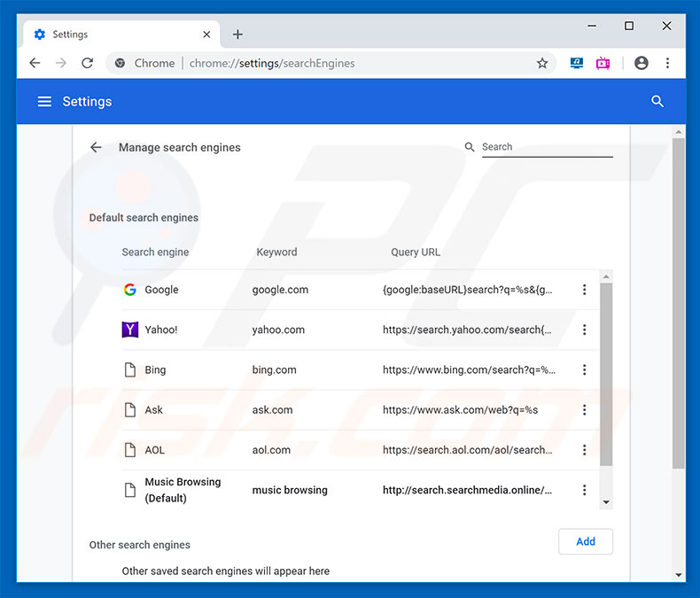Open more actions for Bing

tap(584, 369)
